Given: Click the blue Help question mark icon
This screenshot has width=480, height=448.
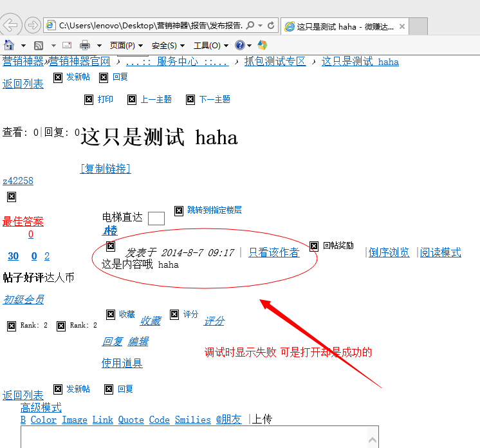Looking at the screenshot, I should pos(240,45).
